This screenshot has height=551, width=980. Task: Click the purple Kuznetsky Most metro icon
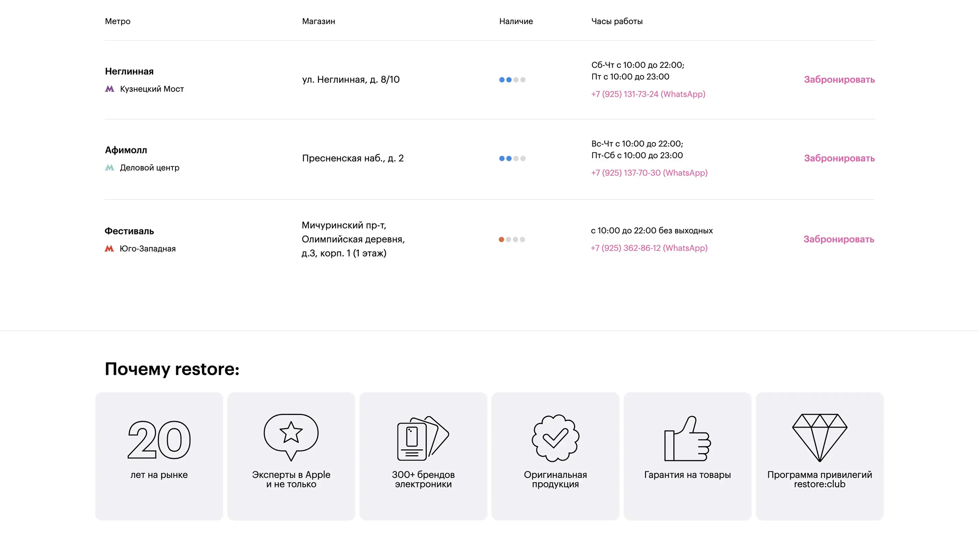110,89
